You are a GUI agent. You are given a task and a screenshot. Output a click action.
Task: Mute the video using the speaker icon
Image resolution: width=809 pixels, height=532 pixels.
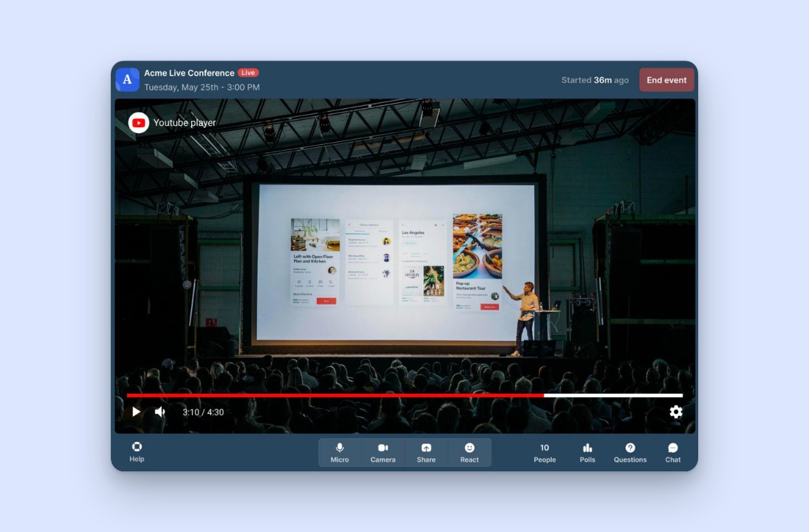click(160, 412)
